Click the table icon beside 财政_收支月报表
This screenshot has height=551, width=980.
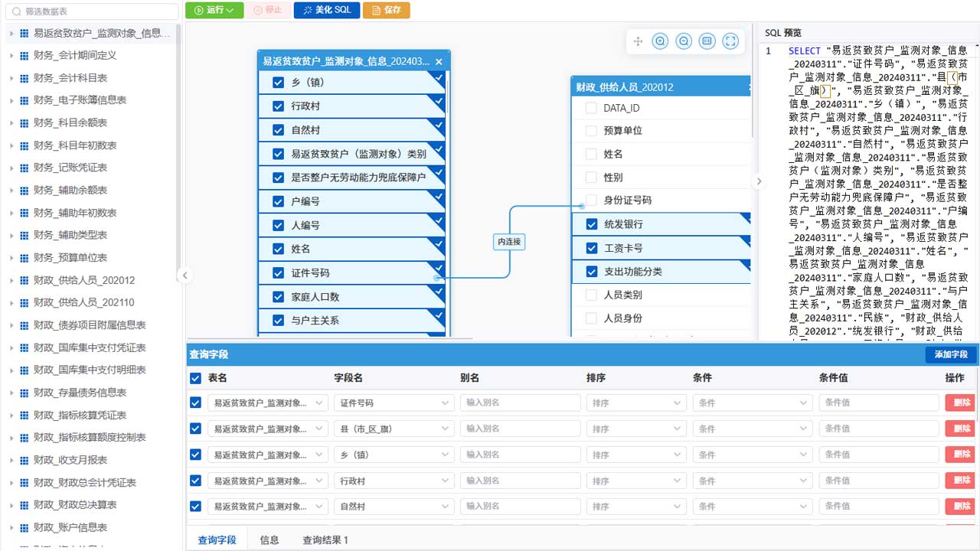[24, 460]
